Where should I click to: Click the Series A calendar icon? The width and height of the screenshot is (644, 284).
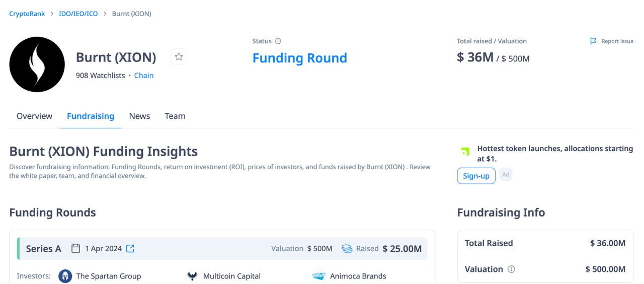click(76, 248)
